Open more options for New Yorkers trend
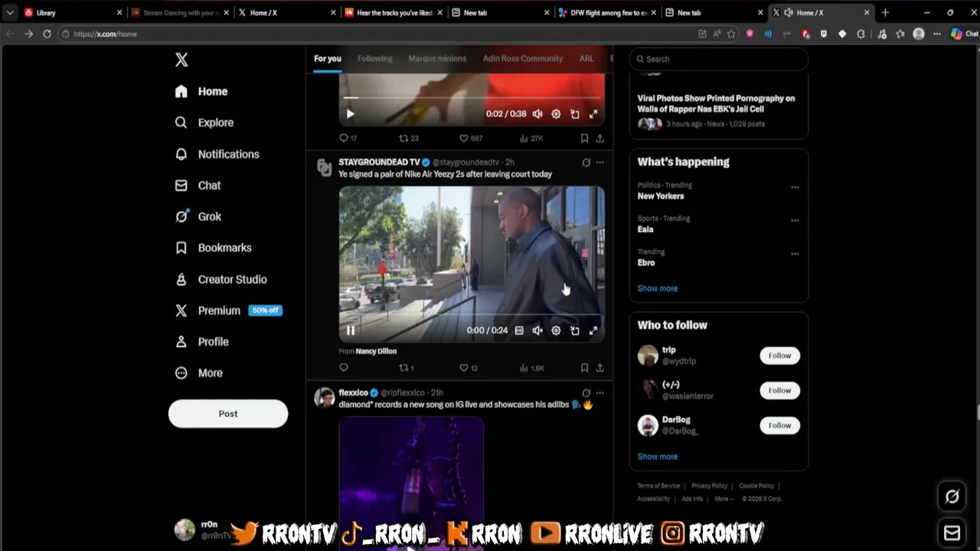This screenshot has width=980, height=551. click(795, 187)
